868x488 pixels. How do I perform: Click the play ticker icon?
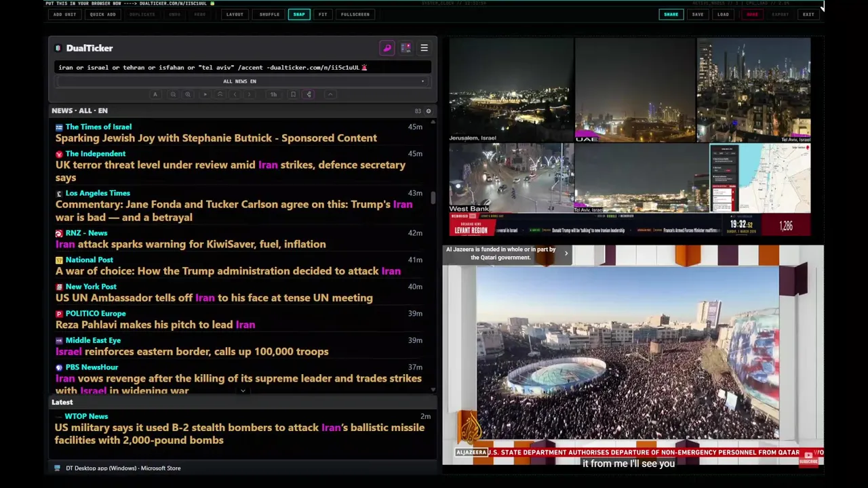point(205,95)
